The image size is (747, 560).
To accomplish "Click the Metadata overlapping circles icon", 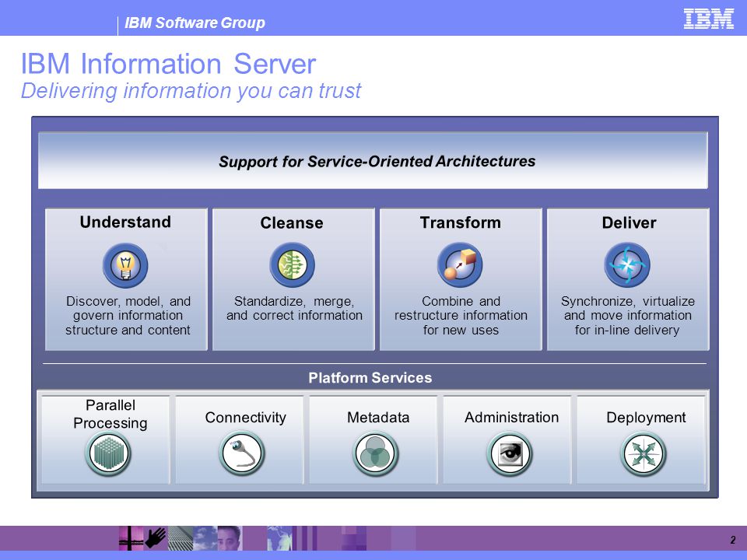I will [x=376, y=453].
